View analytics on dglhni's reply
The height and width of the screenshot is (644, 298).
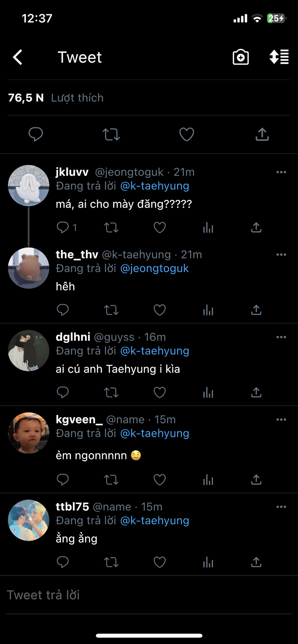pyautogui.click(x=208, y=392)
